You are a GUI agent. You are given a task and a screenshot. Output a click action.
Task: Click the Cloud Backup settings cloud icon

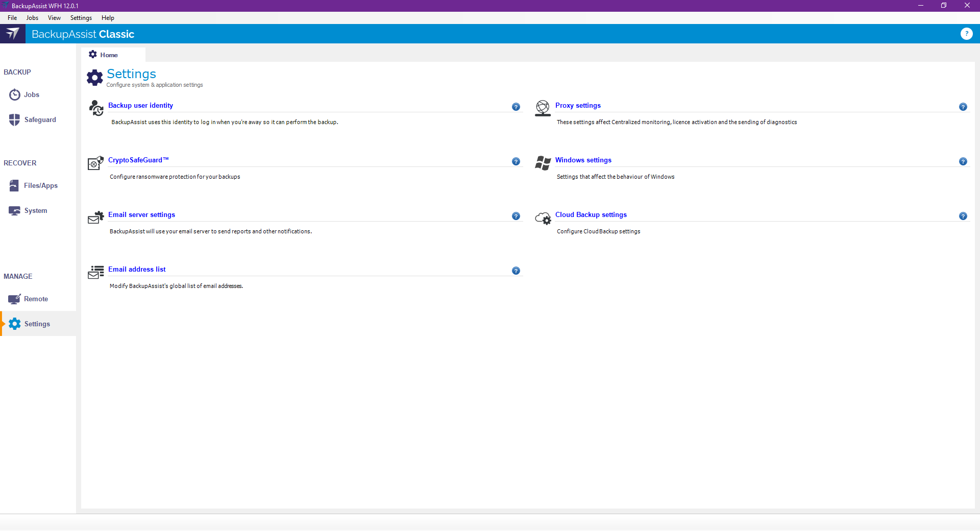[543, 218]
